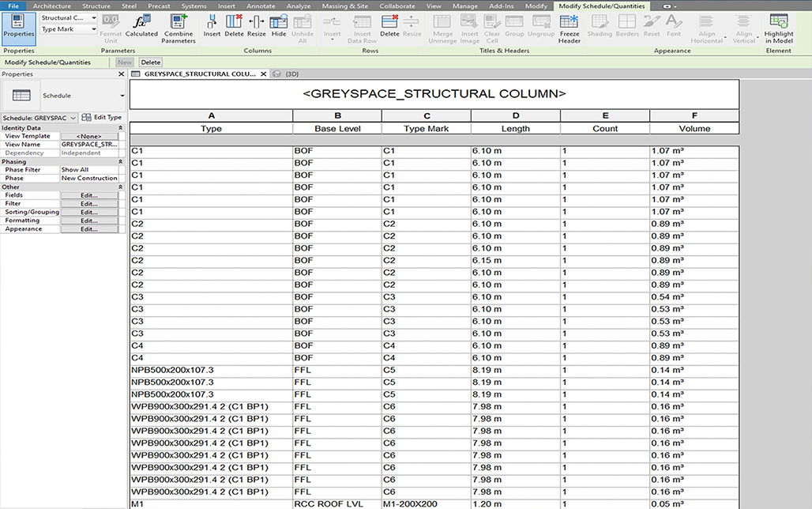Ungroup the selected headers
Viewport: 812px width, 509px height.
pos(541,26)
